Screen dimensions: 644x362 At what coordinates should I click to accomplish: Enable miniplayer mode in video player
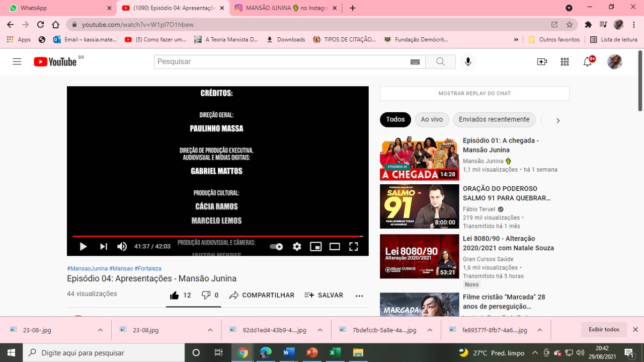(315, 246)
